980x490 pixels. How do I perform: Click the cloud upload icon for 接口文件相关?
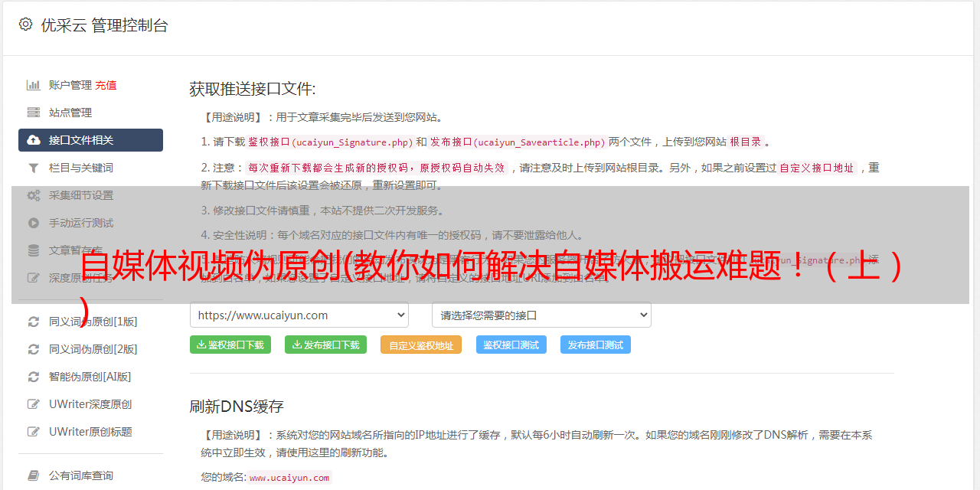34,140
